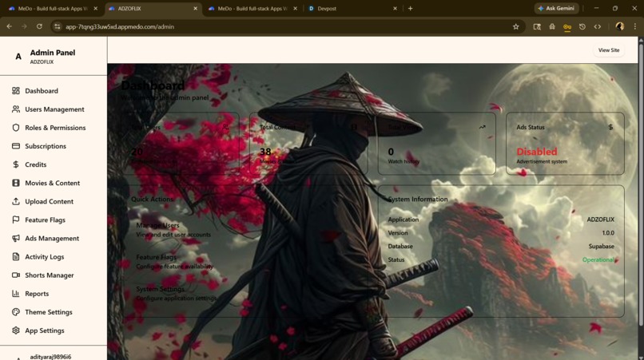
Task: Click the Theme Settings palette icon
Action: coord(16,312)
